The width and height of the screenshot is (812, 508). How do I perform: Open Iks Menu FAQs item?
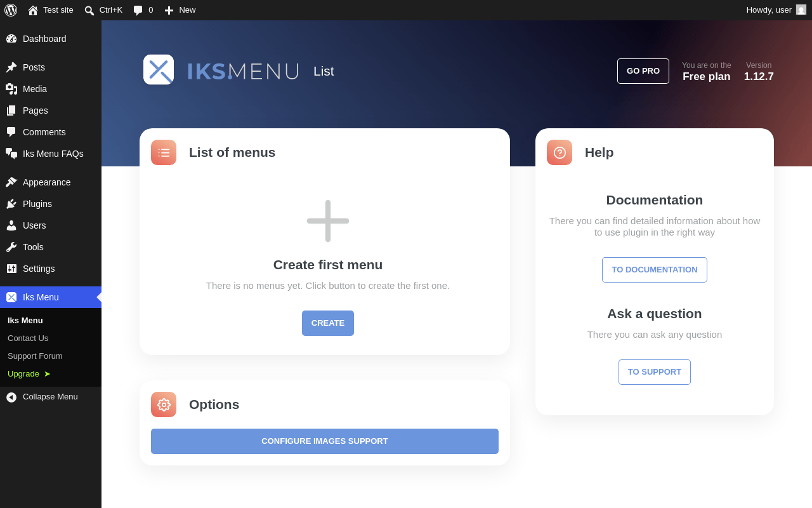coord(51,154)
